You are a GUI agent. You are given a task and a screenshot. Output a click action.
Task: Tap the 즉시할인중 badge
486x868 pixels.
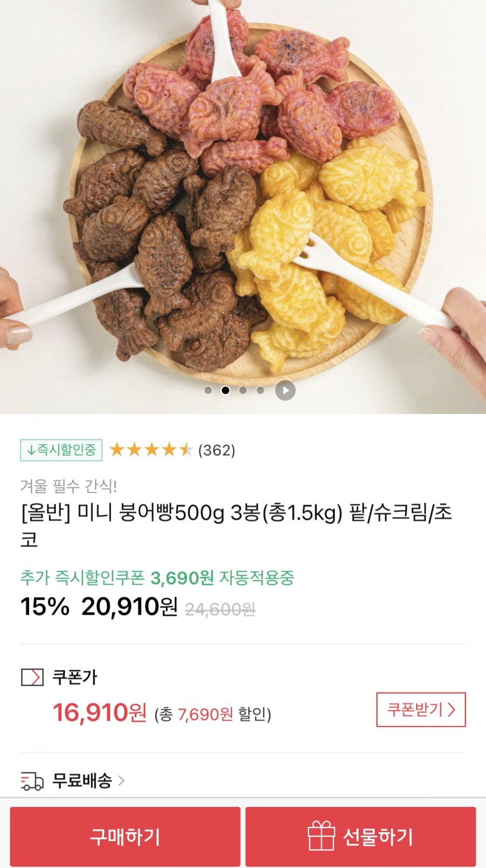[x=61, y=450]
